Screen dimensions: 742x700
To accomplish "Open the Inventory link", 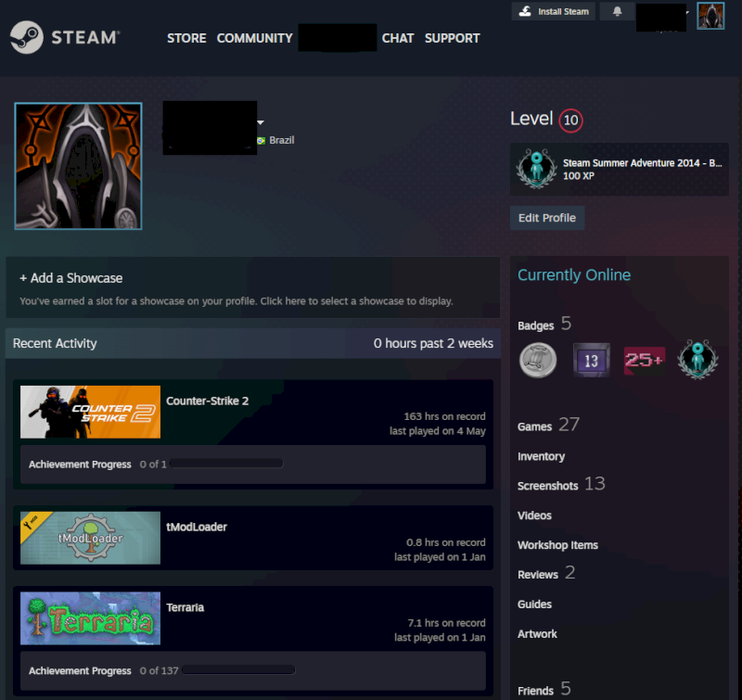I will click(541, 456).
